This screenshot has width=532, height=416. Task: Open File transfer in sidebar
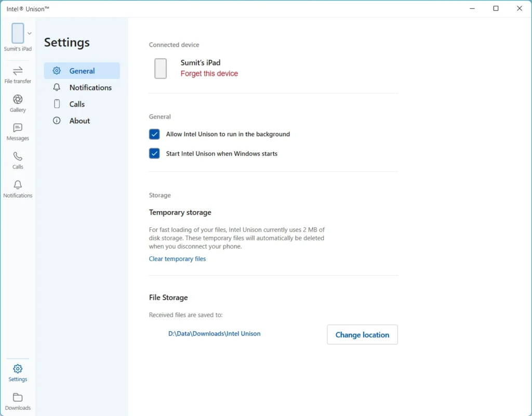coord(18,75)
